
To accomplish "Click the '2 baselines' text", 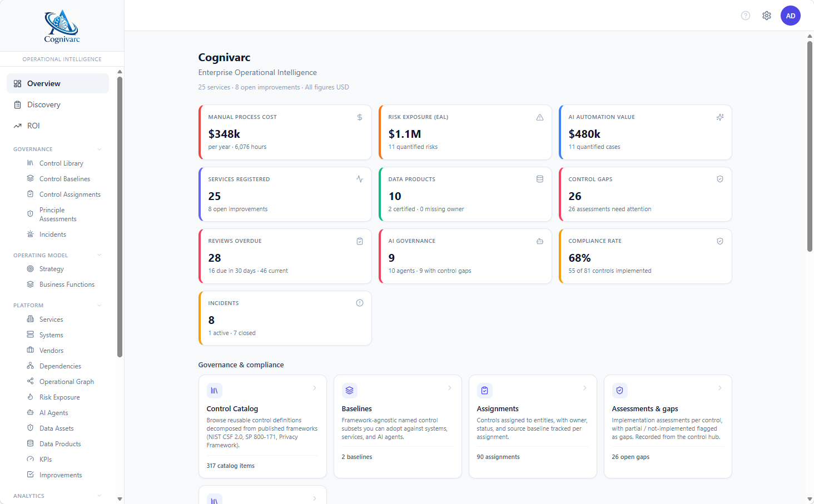I will tap(357, 457).
